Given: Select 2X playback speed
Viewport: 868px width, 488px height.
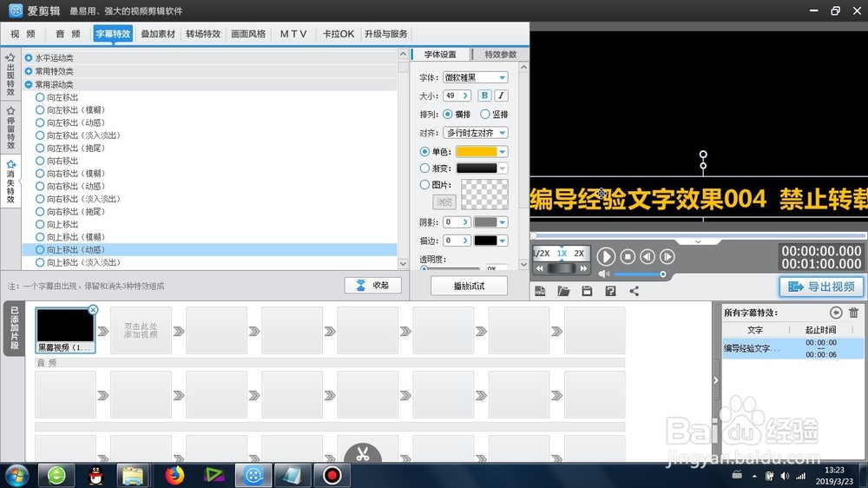Looking at the screenshot, I should point(579,254).
